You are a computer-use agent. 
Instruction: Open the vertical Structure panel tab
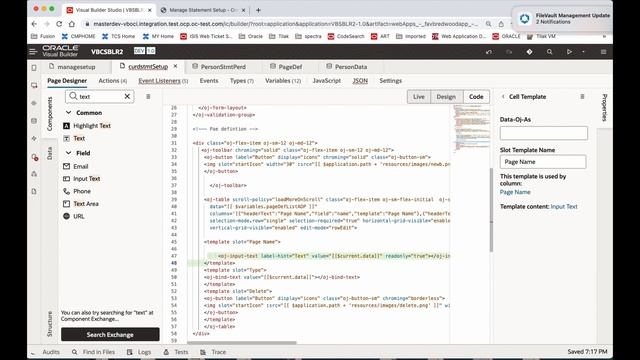pyautogui.click(x=49, y=324)
